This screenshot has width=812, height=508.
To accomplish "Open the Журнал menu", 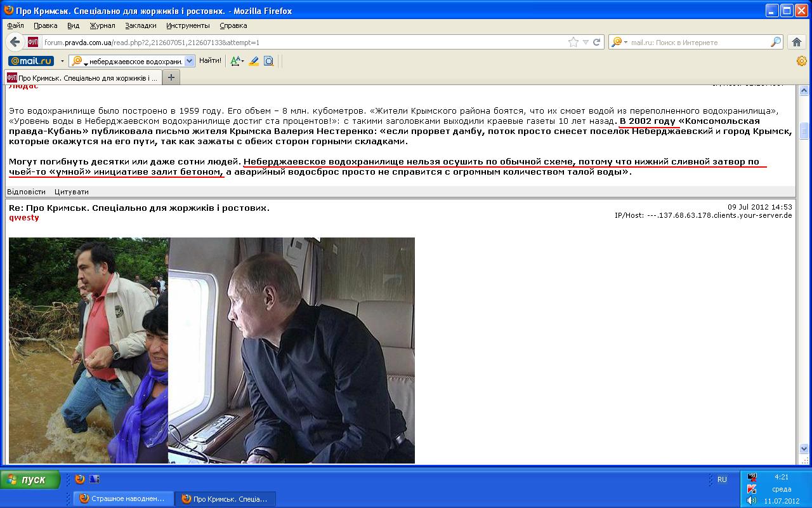I will (x=102, y=25).
